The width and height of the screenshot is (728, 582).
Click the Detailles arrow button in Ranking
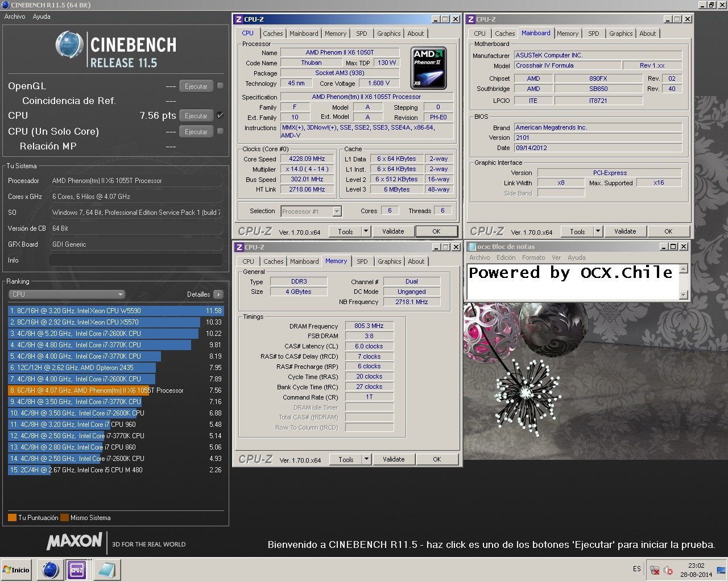click(x=218, y=294)
